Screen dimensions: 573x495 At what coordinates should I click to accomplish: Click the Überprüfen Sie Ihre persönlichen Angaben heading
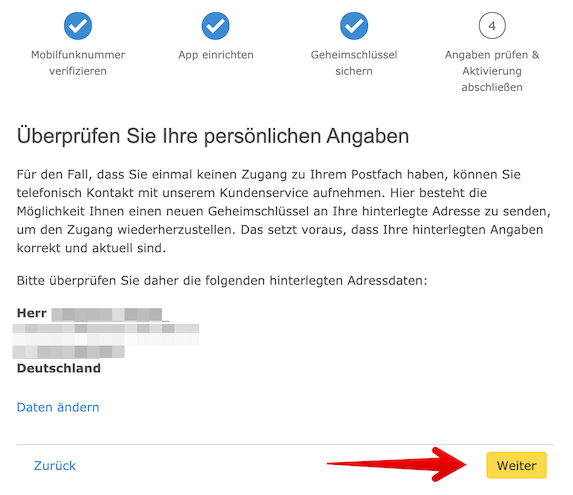tap(213, 136)
